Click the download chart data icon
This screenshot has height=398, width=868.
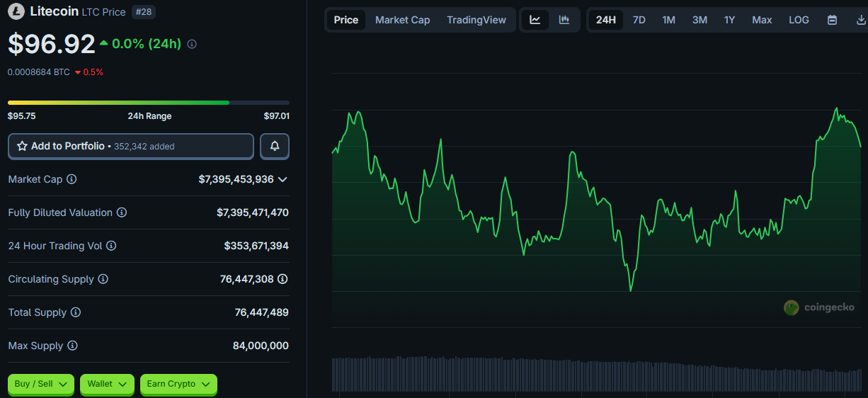(860, 20)
